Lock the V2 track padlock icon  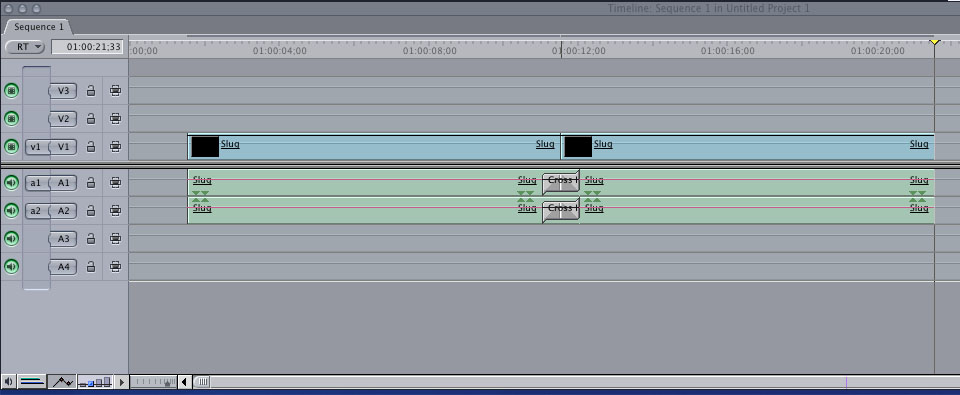[x=91, y=118]
